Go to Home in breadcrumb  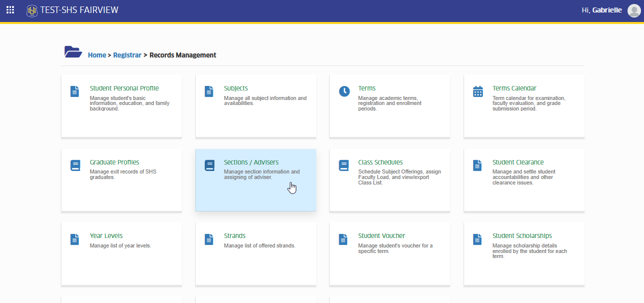coord(97,55)
